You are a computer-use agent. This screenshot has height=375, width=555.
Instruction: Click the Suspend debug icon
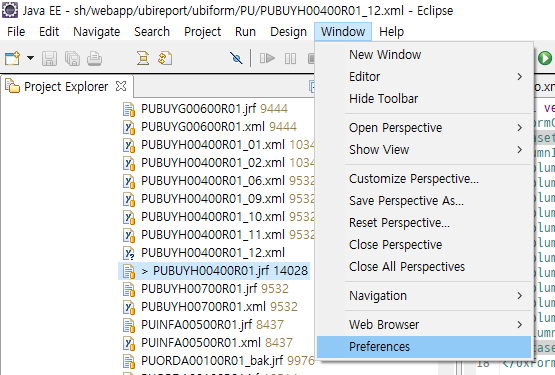pos(290,58)
